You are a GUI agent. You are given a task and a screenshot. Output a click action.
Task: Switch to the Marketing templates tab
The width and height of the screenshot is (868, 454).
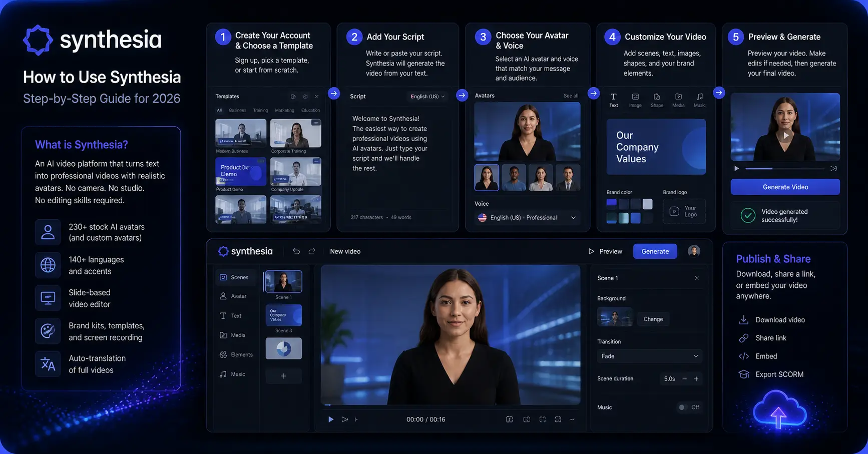(284, 110)
